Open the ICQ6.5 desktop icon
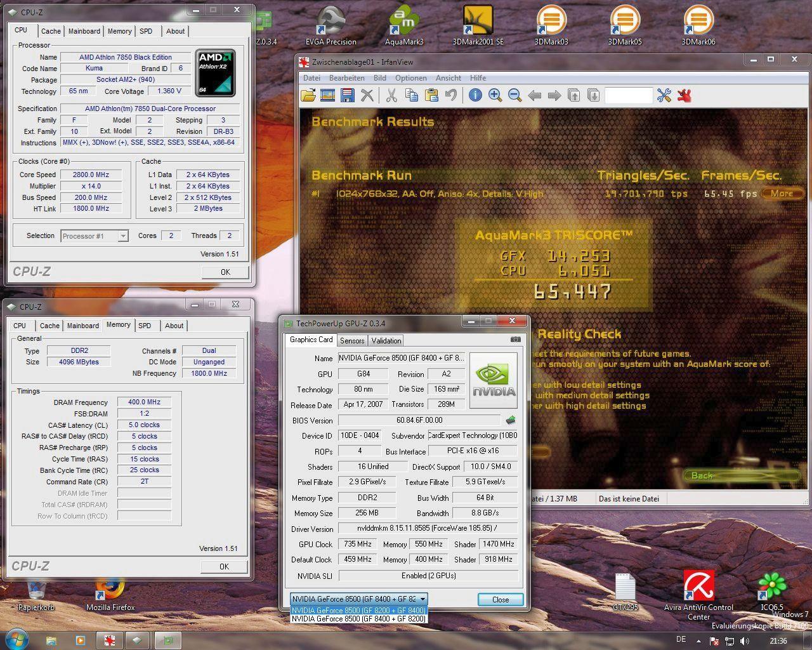This screenshot has width=812, height=650. pyautogui.click(x=772, y=592)
